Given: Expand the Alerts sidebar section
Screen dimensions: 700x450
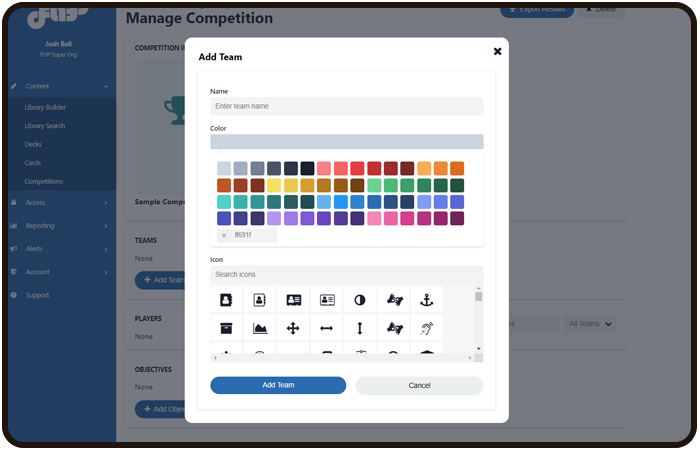Looking at the screenshot, I should 62,249.
